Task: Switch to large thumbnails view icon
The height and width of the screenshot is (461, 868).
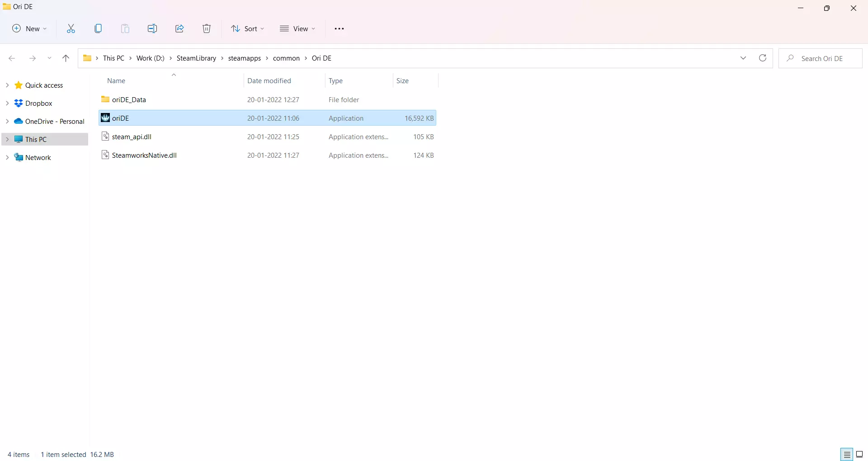Action: 859,455
